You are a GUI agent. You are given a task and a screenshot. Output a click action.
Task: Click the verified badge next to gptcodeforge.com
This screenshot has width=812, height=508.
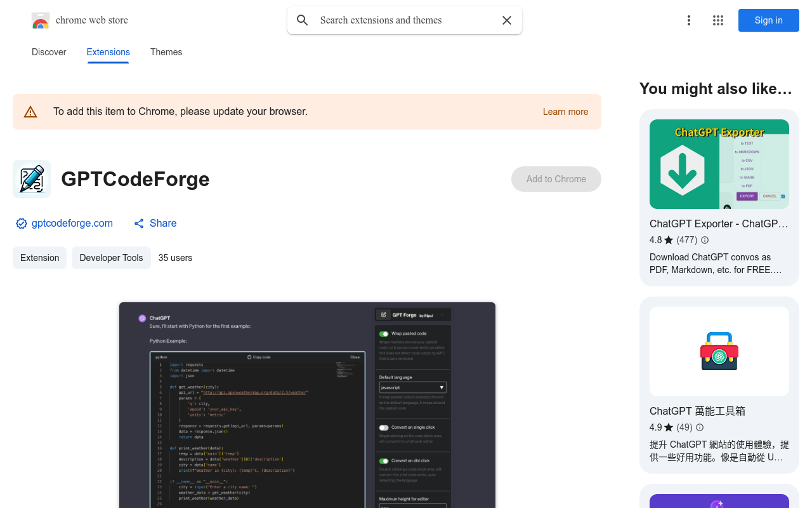[x=22, y=224]
